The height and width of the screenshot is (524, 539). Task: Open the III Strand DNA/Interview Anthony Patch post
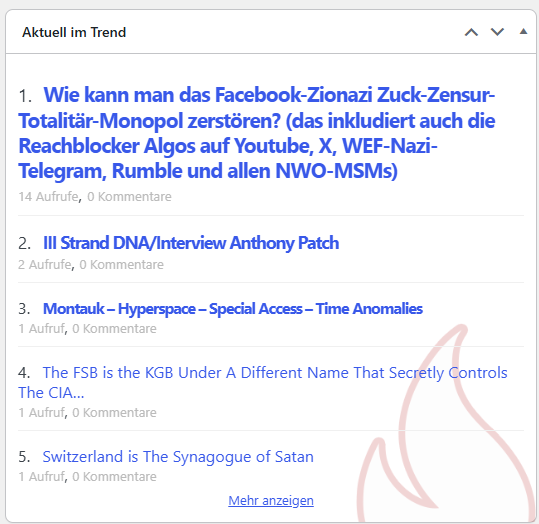[191, 243]
